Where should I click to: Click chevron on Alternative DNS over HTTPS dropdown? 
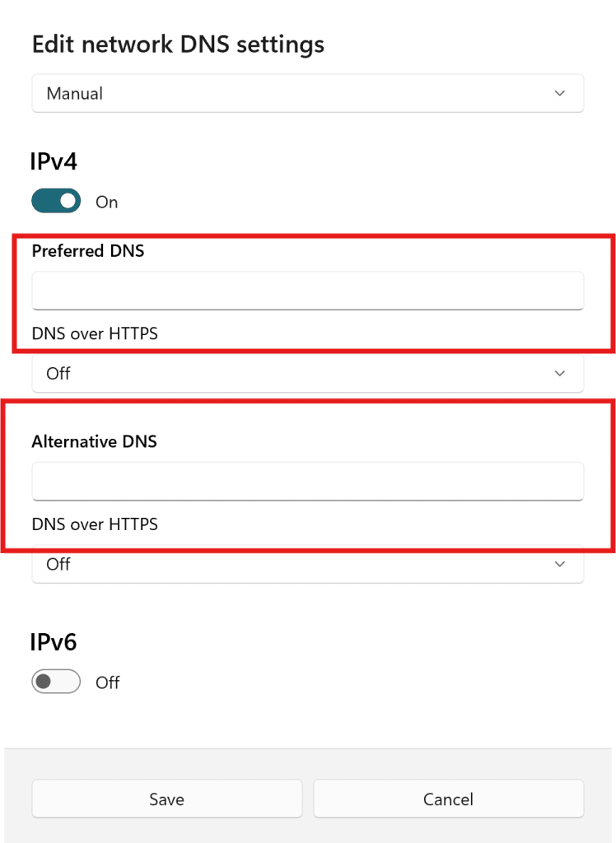(x=560, y=565)
